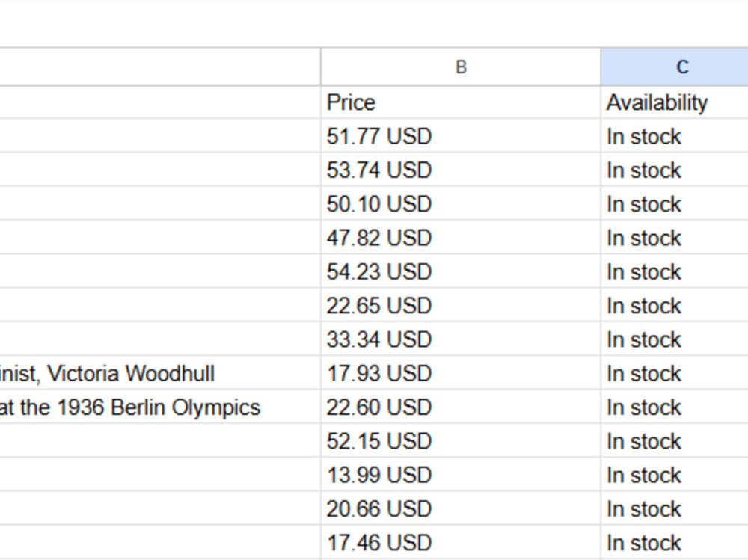Select the 54.23 USD price cell
This screenshot has height=560, width=748.
461,272
